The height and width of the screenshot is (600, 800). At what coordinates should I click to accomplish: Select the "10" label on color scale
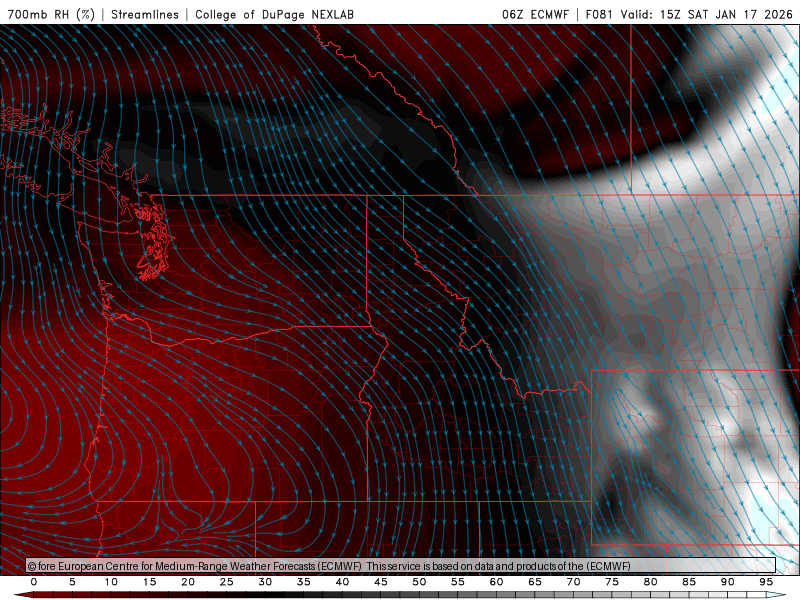pos(111,582)
